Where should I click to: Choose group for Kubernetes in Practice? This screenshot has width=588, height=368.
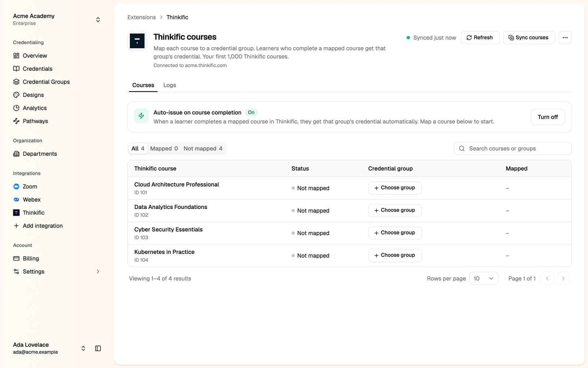pyautogui.click(x=395, y=255)
